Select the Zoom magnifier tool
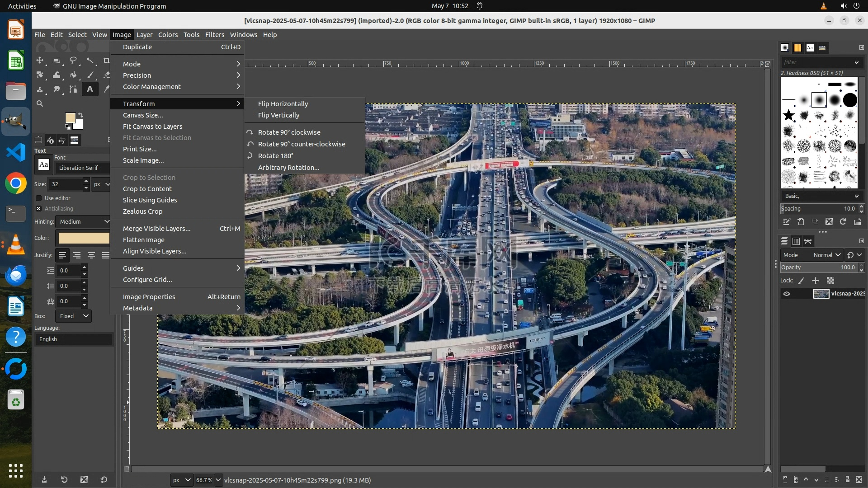 coord(40,103)
